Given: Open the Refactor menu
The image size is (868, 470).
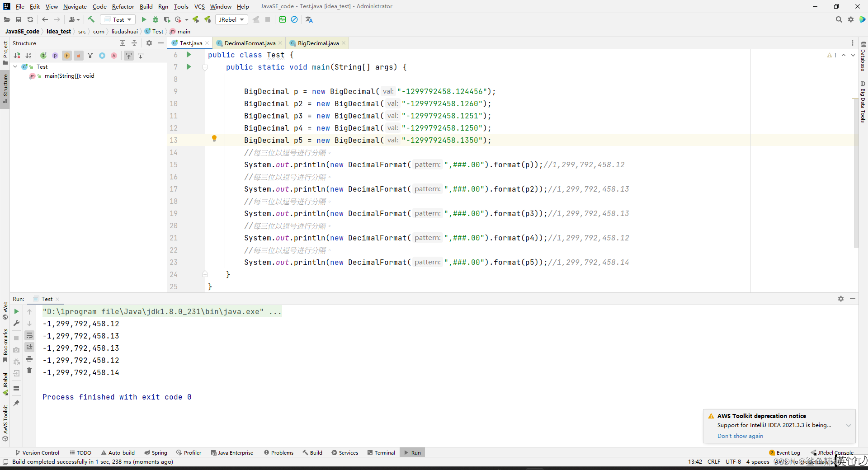Looking at the screenshot, I should pos(123,6).
